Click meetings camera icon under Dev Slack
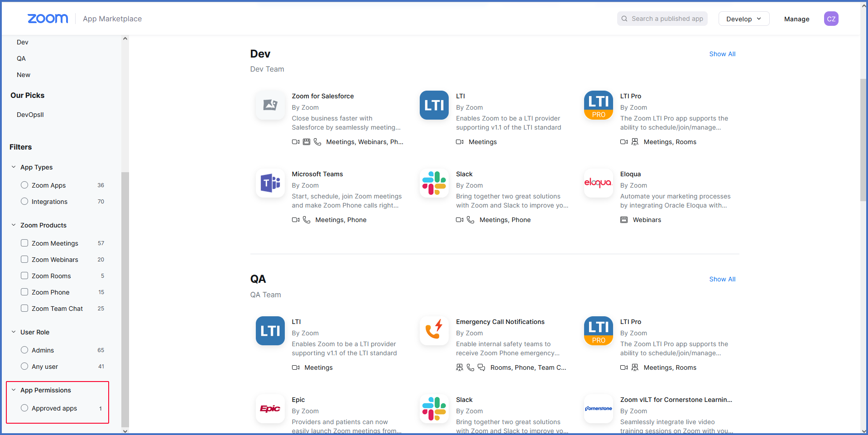 pyautogui.click(x=460, y=220)
